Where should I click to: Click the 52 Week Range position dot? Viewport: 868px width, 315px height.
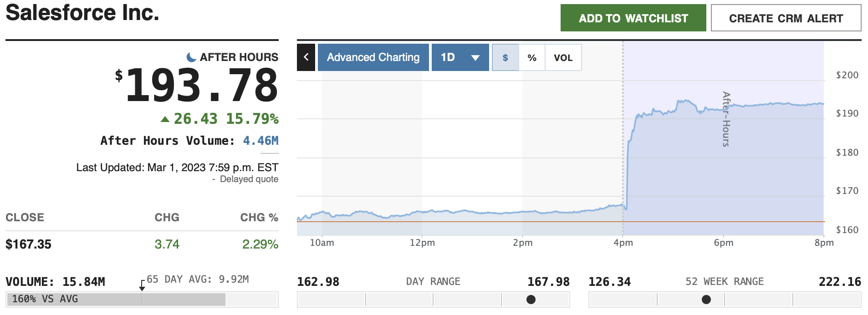[706, 300]
